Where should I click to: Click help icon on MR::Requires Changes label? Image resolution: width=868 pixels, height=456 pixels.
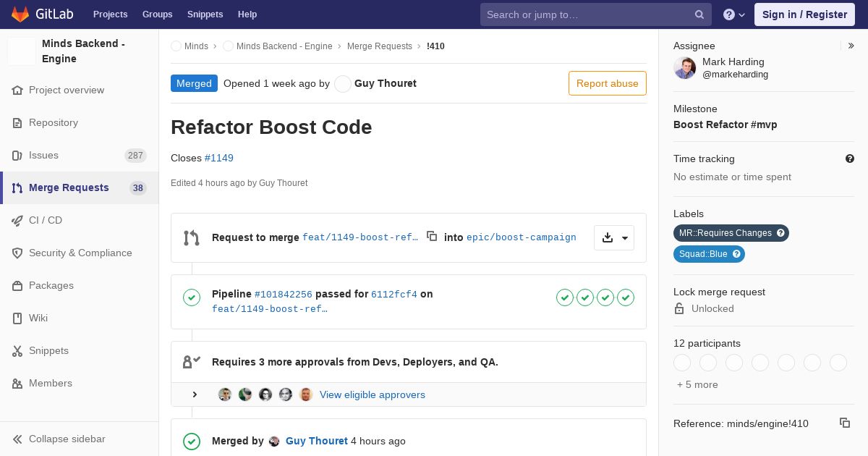(781, 233)
